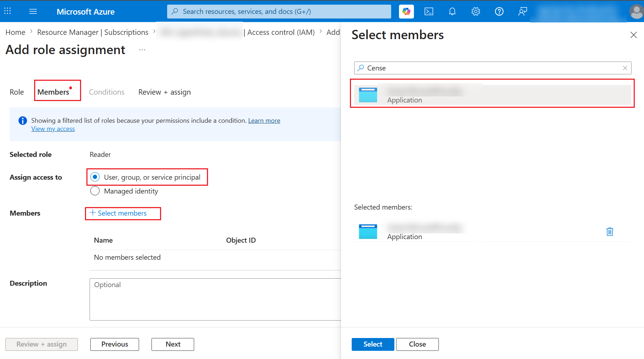644x359 pixels.
Task: Open the Conditions tab
Action: (x=107, y=92)
